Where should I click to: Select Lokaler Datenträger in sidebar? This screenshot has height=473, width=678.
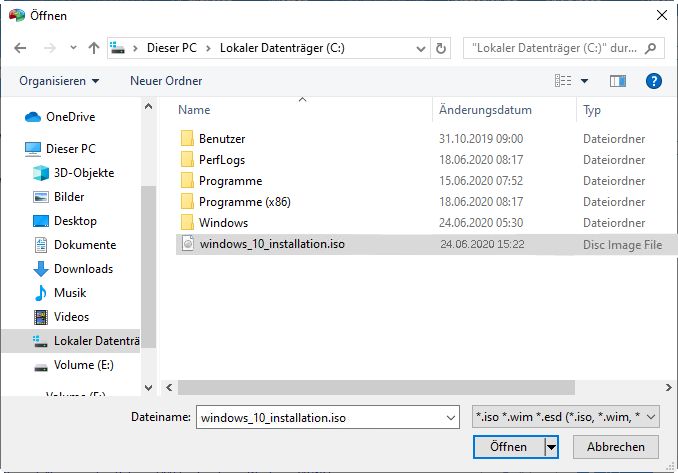(71, 341)
